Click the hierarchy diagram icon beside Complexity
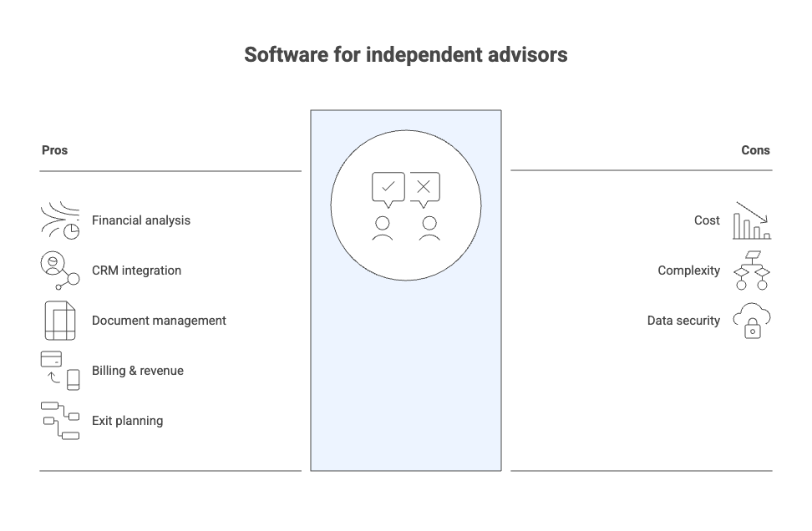This screenshot has width=812, height=531. pyautogui.click(x=751, y=271)
